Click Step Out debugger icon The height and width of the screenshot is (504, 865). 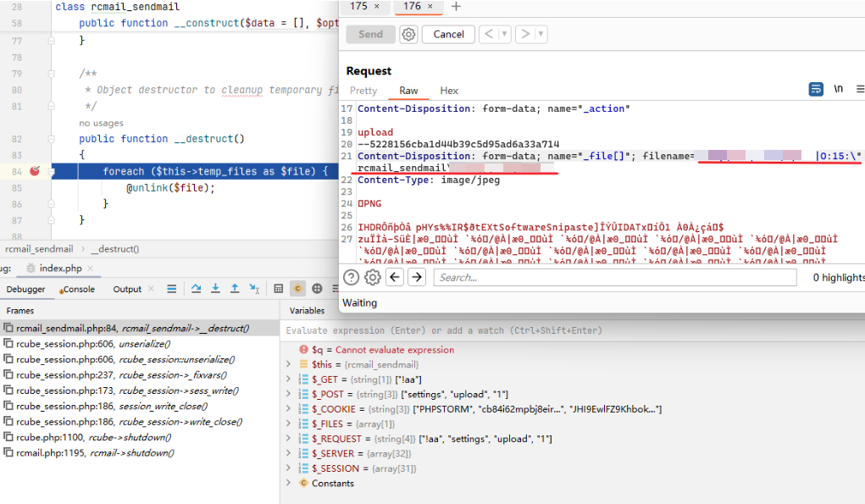click(x=235, y=288)
